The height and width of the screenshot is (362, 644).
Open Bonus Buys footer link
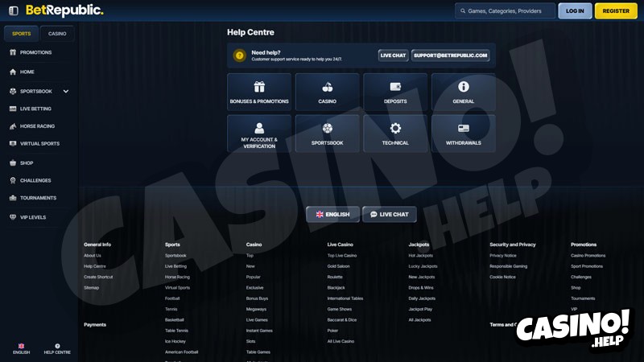click(x=257, y=298)
